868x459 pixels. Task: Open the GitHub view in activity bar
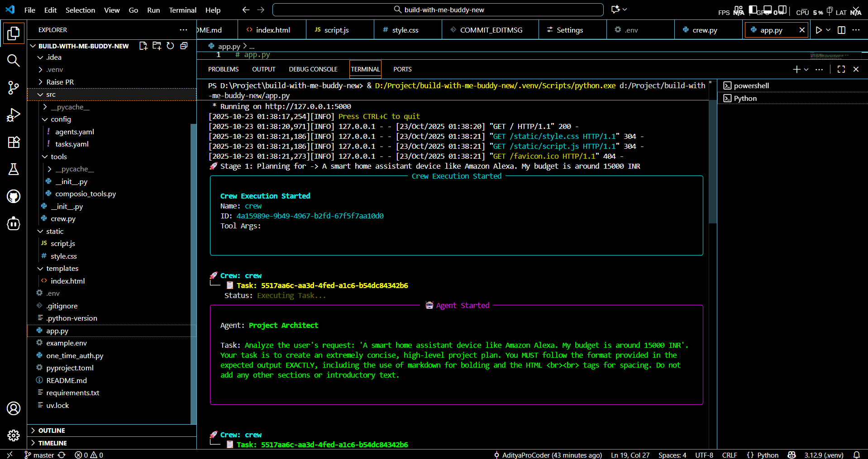click(x=14, y=196)
